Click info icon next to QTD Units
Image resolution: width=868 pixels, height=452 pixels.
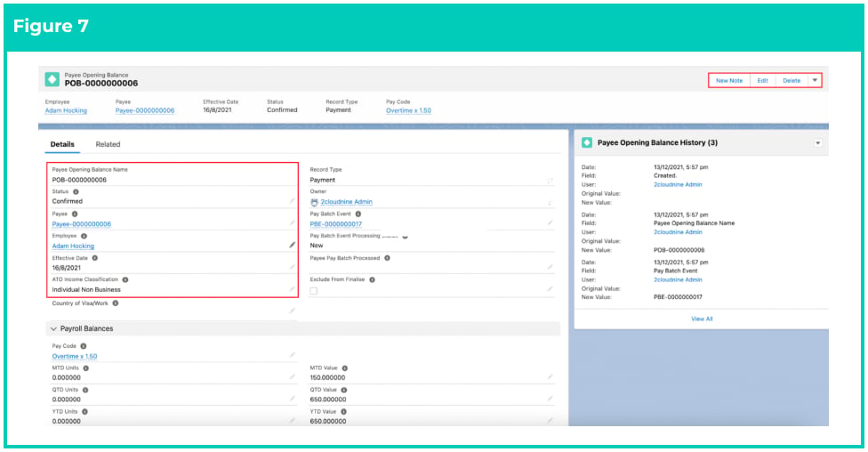85,390
